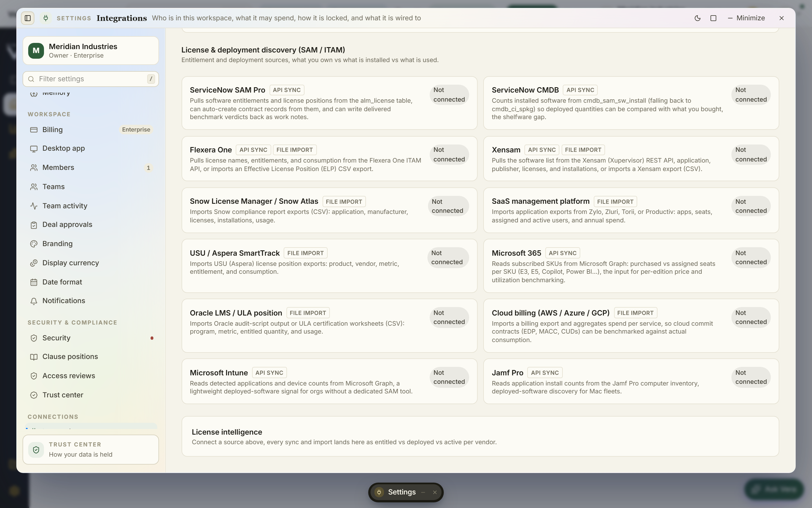Focus the Filter settings search field
The image size is (812, 508).
point(91,79)
